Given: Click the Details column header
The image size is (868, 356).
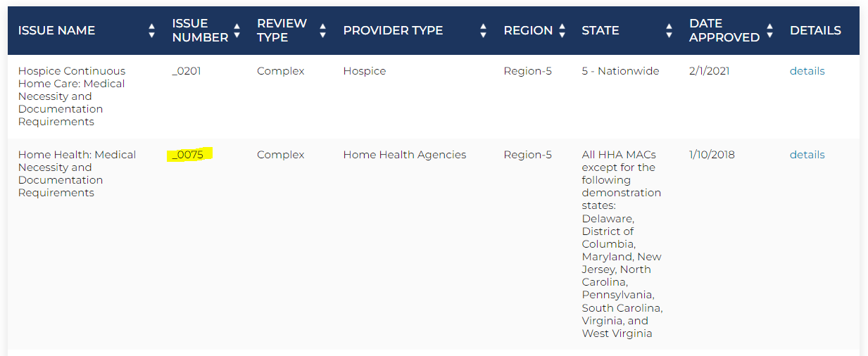Looking at the screenshot, I should click(815, 31).
